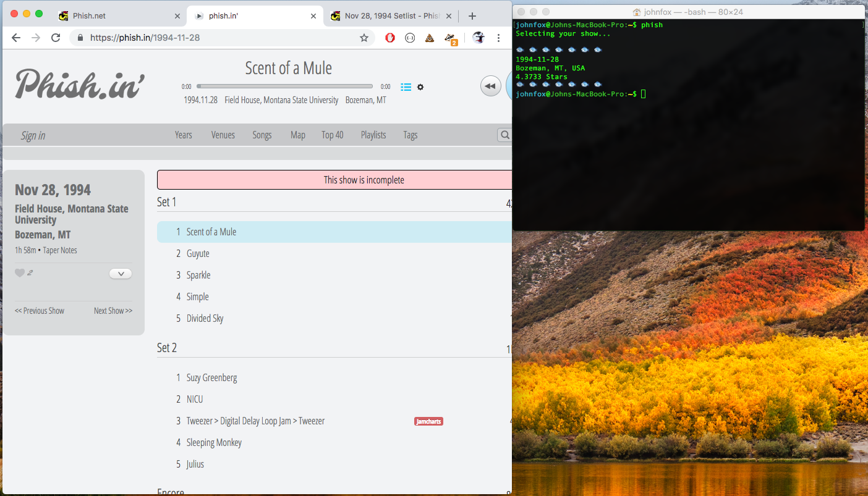
Task: Close the Nov 28, 1994 Setlist tab
Action: click(449, 16)
